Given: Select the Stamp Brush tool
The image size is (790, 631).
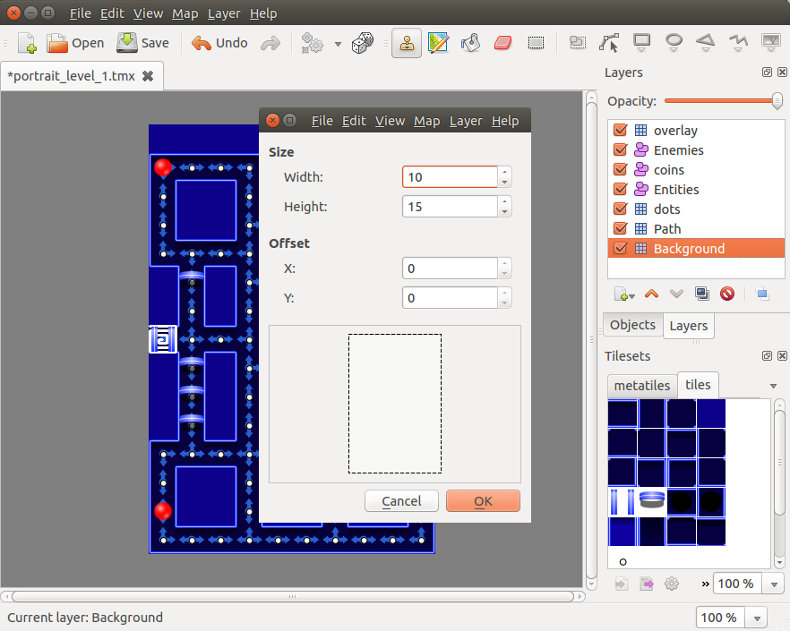Looking at the screenshot, I should (x=407, y=43).
